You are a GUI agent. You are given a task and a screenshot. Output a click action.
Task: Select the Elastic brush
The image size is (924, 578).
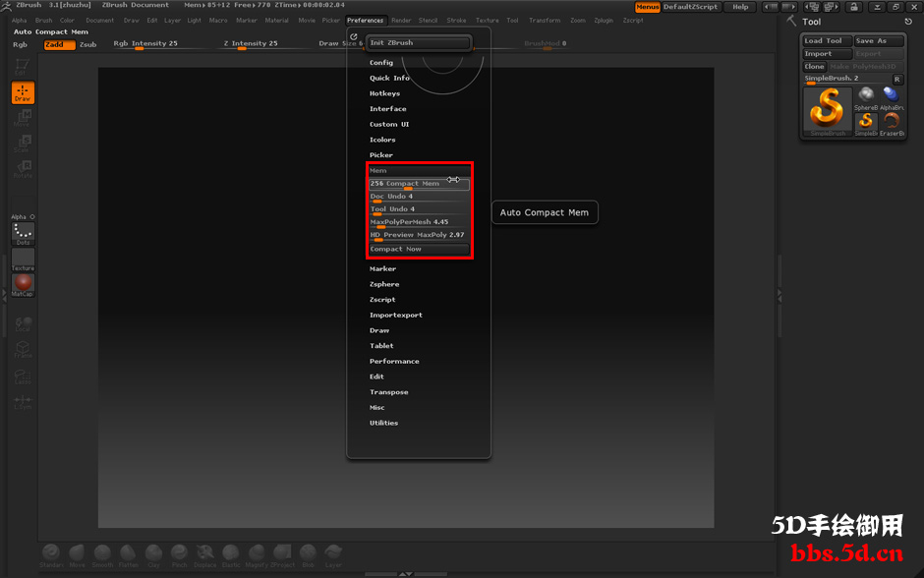(231, 555)
